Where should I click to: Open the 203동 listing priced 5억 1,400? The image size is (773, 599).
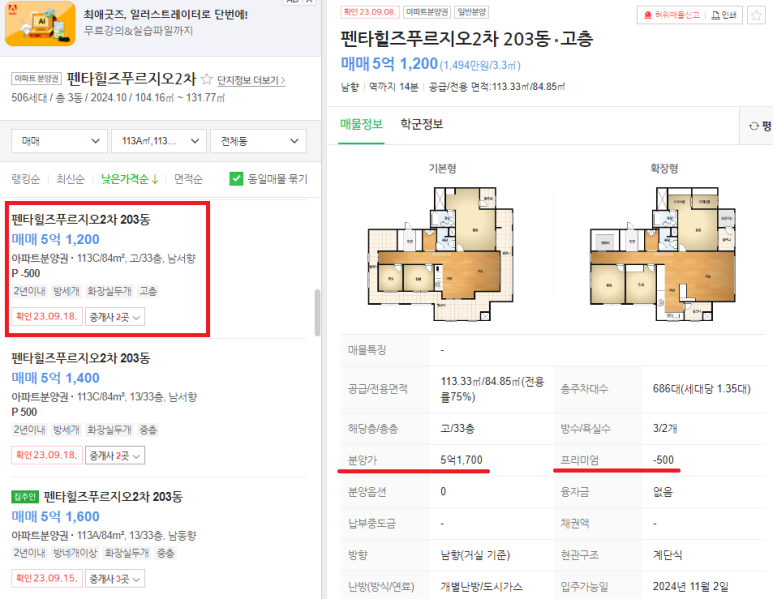158,408
